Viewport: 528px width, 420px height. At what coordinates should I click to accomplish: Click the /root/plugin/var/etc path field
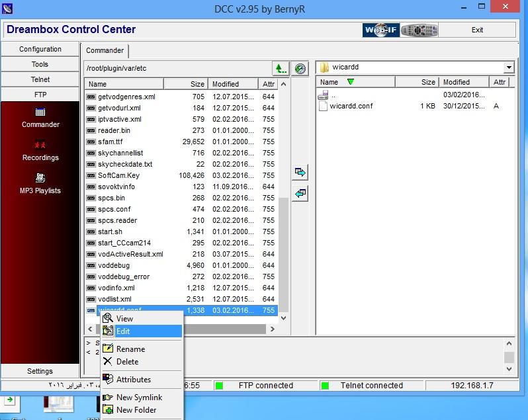pos(177,68)
